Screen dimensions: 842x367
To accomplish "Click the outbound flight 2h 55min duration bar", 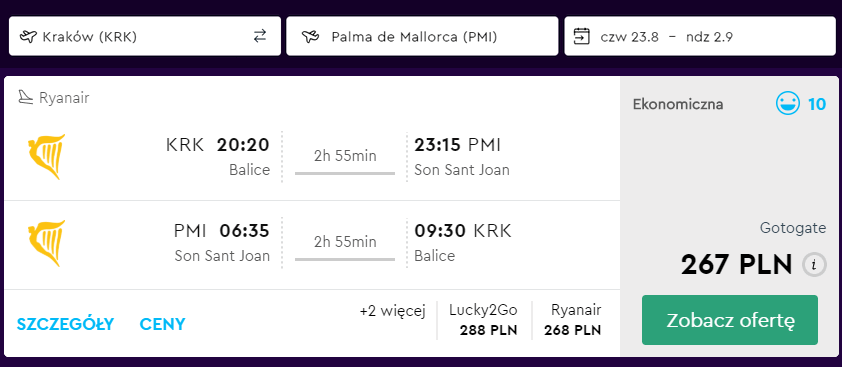I will tap(345, 173).
